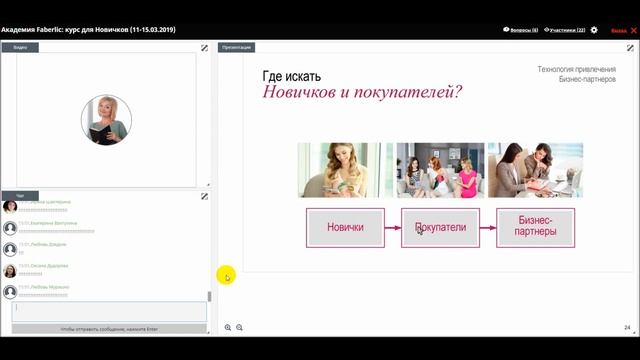
Task: Click the first chat avatar with photo
Action: coord(10,207)
